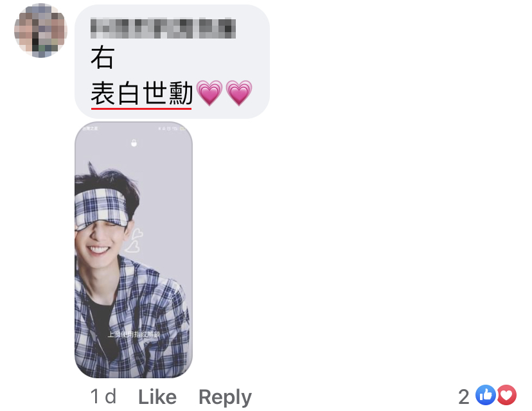Click the second pink heart emoji

[x=239, y=93]
